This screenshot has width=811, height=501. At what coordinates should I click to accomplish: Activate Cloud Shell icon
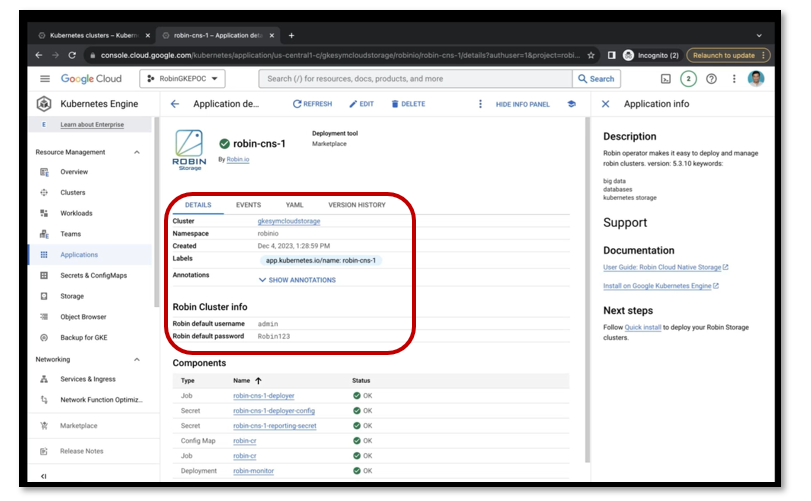[666, 79]
